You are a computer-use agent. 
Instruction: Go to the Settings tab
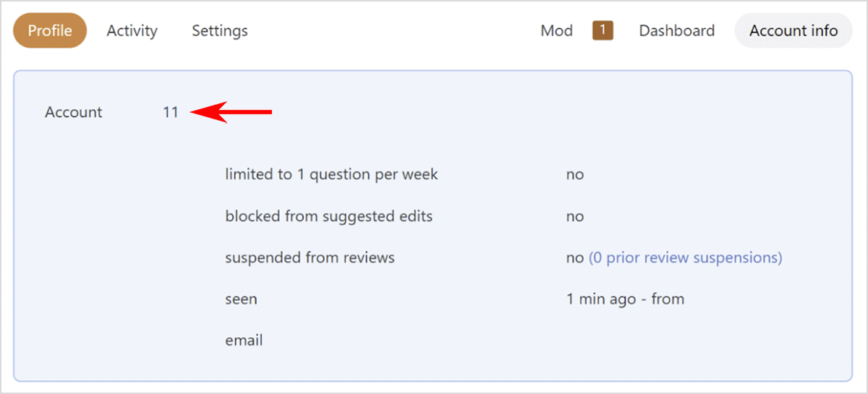point(219,31)
